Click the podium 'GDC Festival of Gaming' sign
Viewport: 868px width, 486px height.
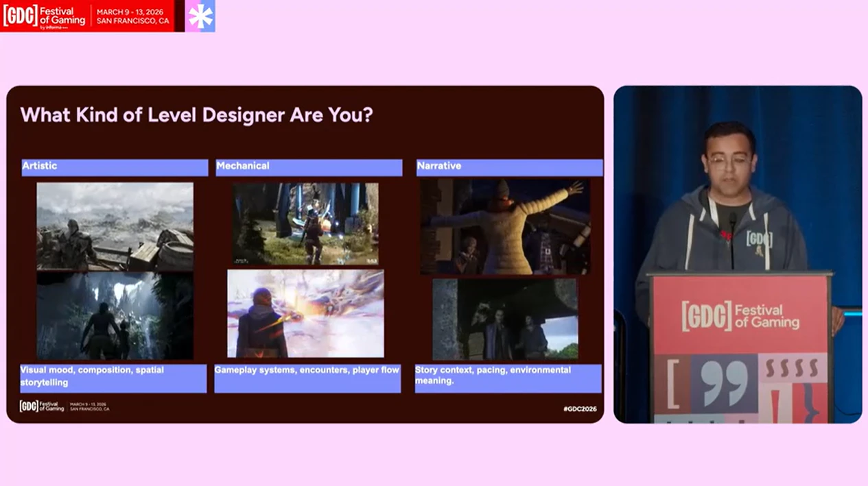click(x=740, y=315)
